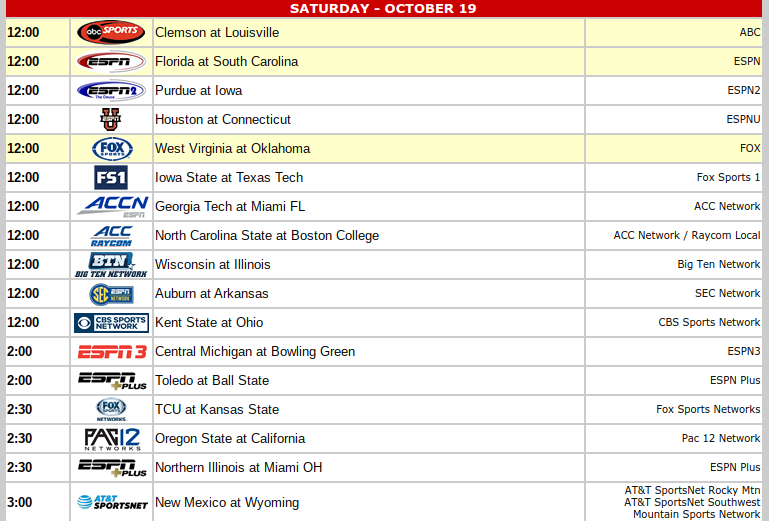The height and width of the screenshot is (521, 772).
Task: Click the Mountain Sports Network text
Action: pos(696,514)
